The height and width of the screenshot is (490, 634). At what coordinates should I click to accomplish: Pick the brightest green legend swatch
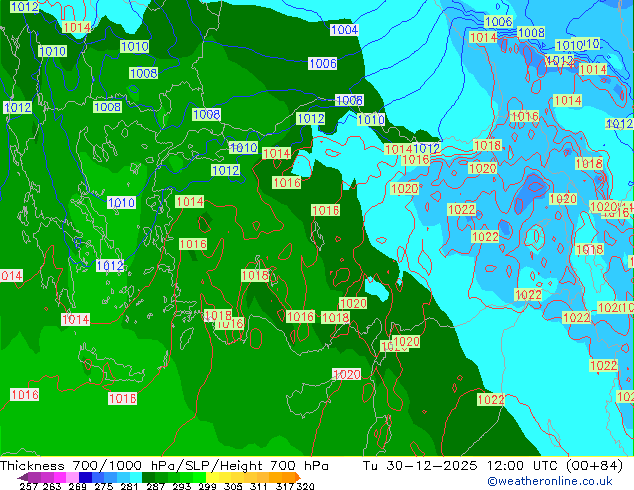199,477
